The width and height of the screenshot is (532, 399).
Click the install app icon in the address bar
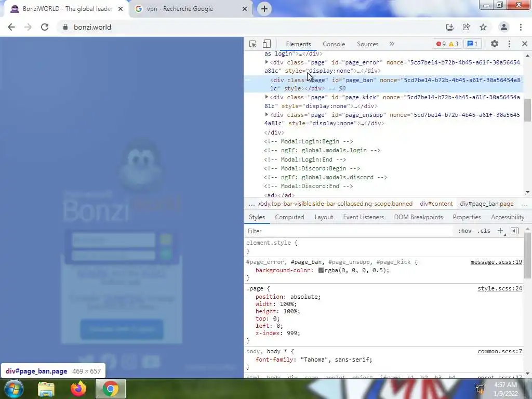pyautogui.click(x=449, y=27)
